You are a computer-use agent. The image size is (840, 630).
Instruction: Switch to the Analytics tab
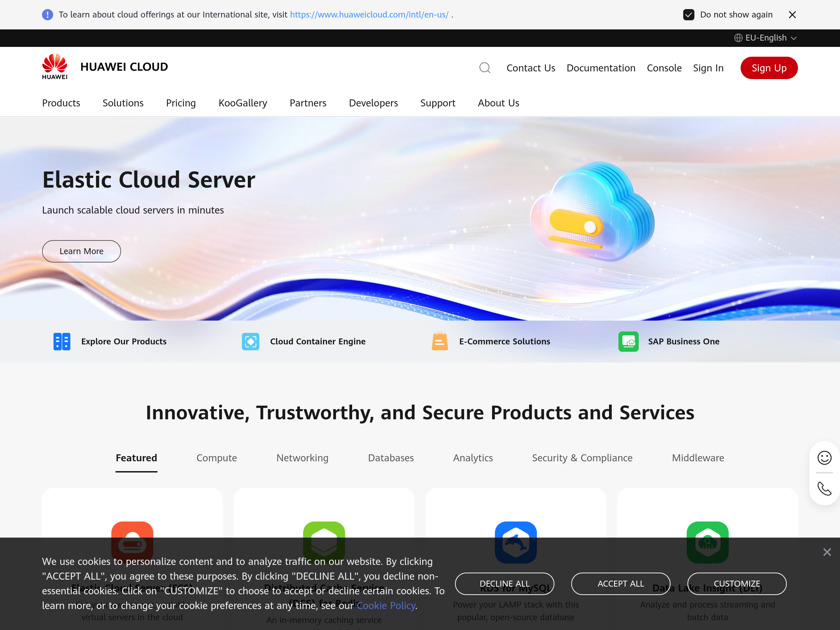(x=473, y=458)
